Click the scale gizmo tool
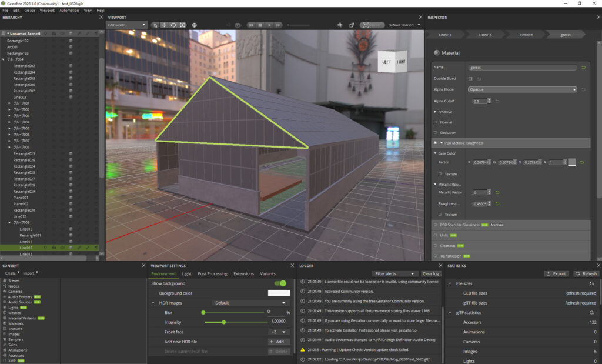Image resolution: width=602 pixels, height=364 pixels. [182, 25]
